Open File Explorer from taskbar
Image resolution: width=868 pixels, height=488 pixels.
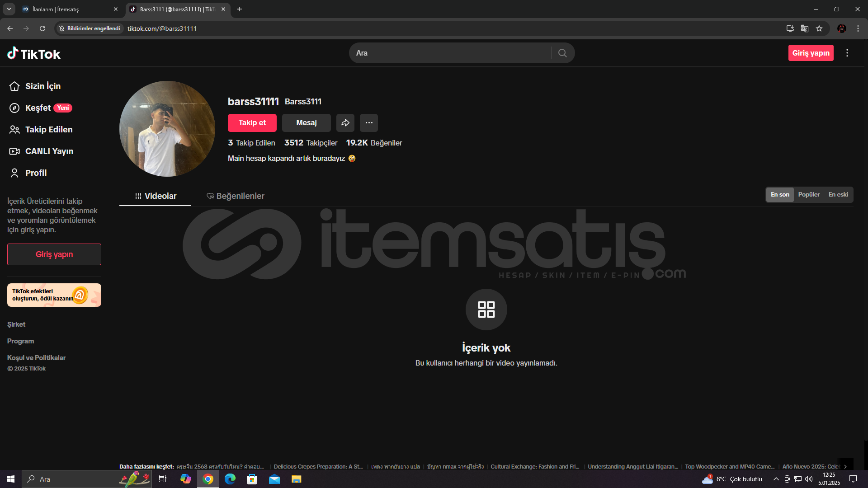[x=297, y=479]
